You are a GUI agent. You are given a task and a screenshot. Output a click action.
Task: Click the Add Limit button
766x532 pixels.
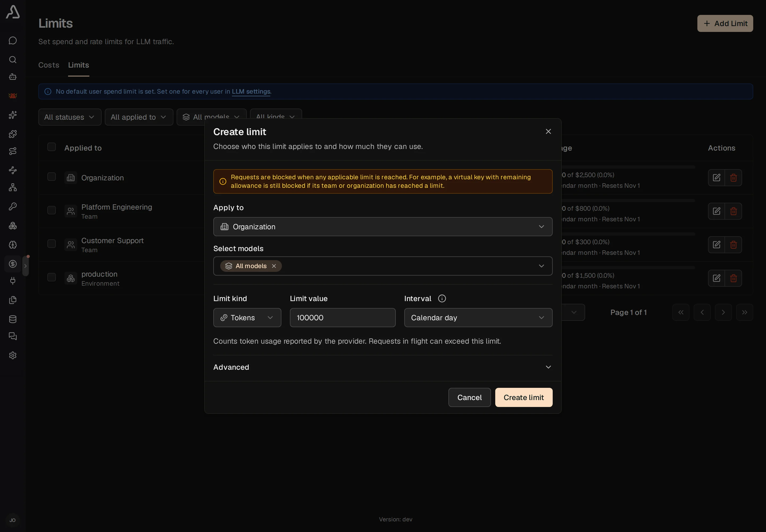(x=725, y=23)
